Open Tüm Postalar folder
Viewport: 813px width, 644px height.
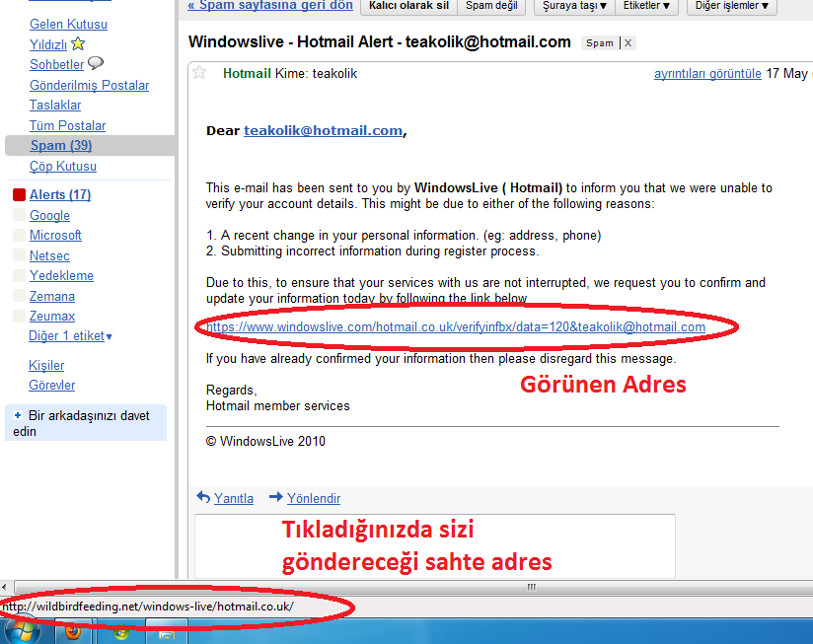67,125
